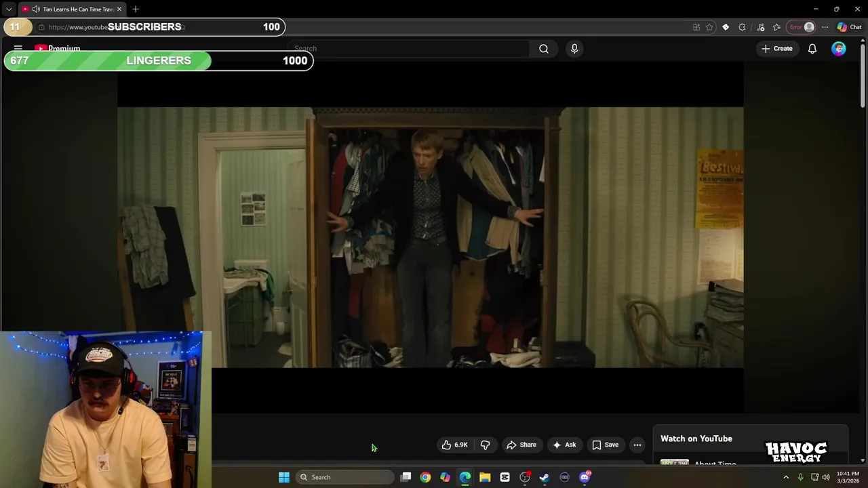Start voice search with the microphone icon
The width and height of the screenshot is (868, 488).
tap(574, 48)
